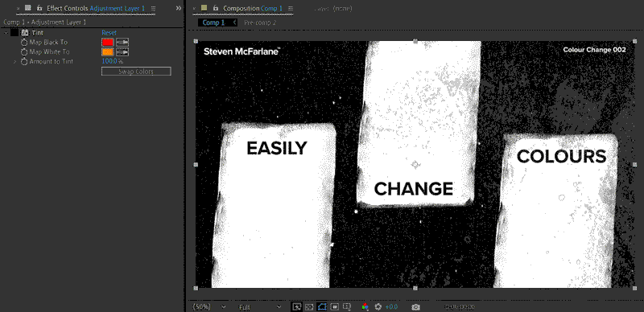This screenshot has height=312, width=644.
Task: Pick Map Black To color with eyedropper
Action: click(x=122, y=43)
